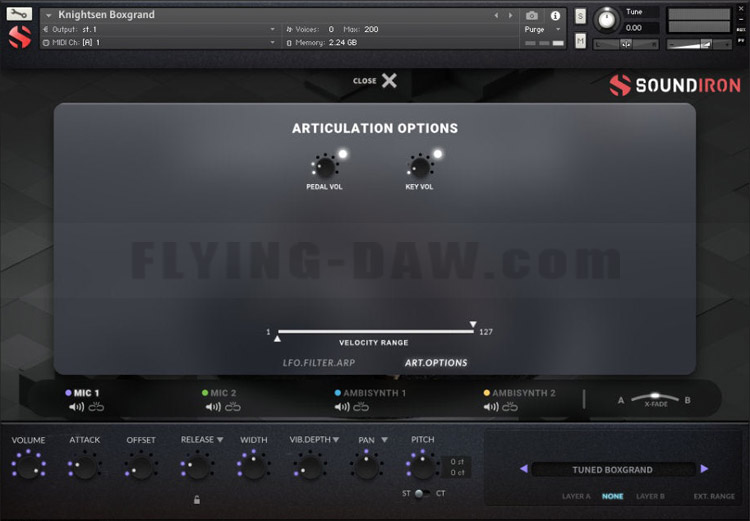Switch to LFO.FILTER.ARP tab
This screenshot has height=521, width=750.
319,363
